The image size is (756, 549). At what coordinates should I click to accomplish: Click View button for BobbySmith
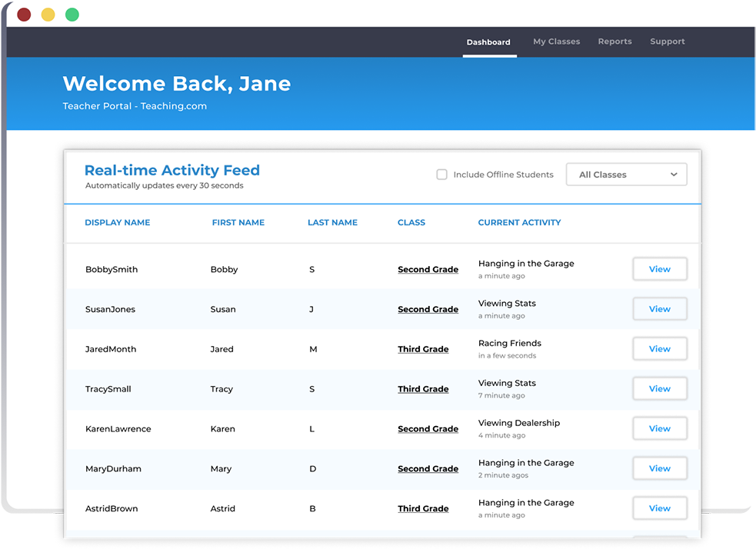tap(659, 269)
